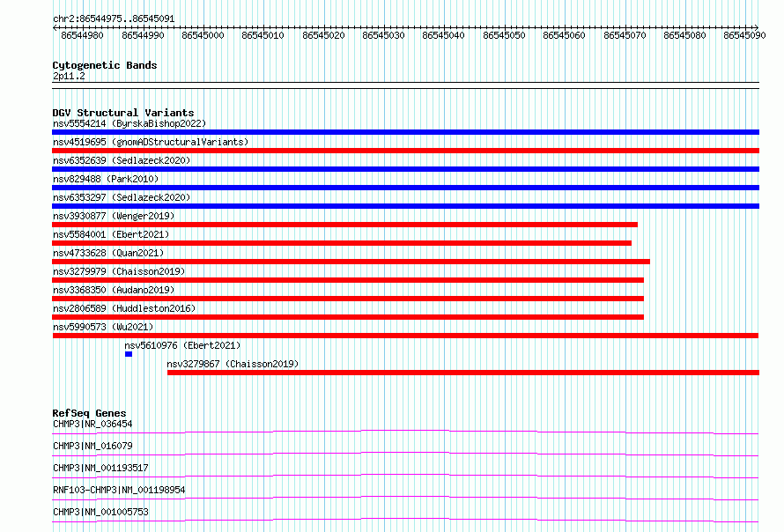Viewport: 784px width, 532px height.
Task: Click ruler position 86545020
Action: pyautogui.click(x=323, y=35)
